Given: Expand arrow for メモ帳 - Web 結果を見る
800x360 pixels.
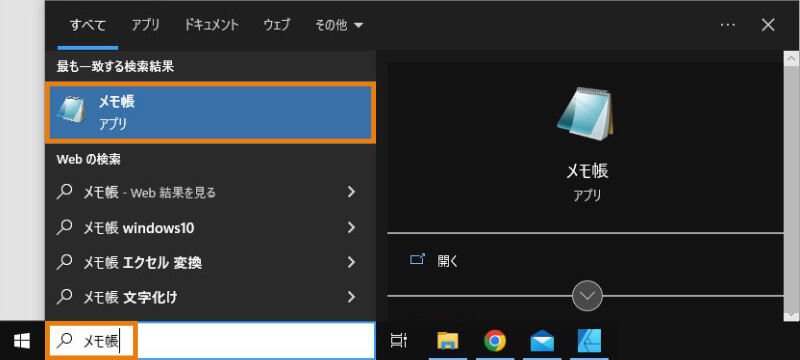Looking at the screenshot, I should click(x=351, y=192).
